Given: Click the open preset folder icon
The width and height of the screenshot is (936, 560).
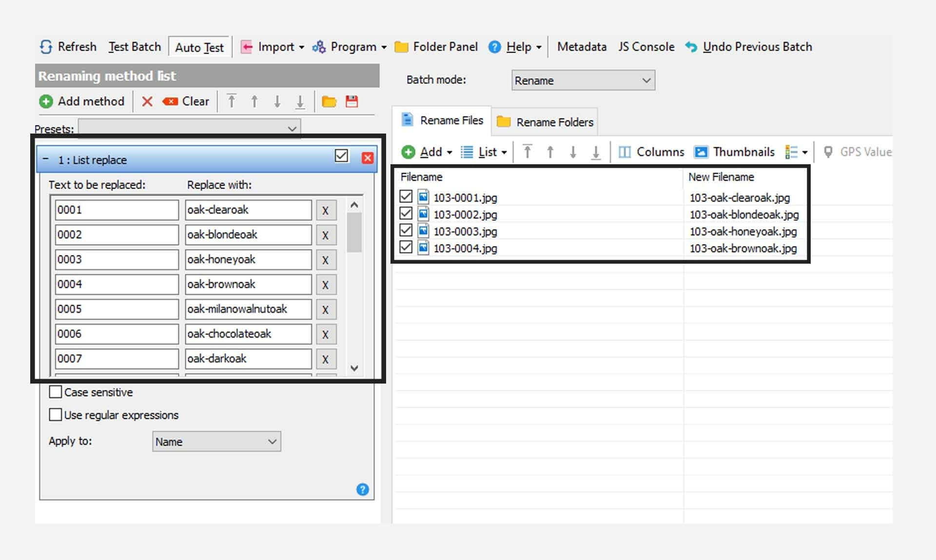Looking at the screenshot, I should [329, 101].
